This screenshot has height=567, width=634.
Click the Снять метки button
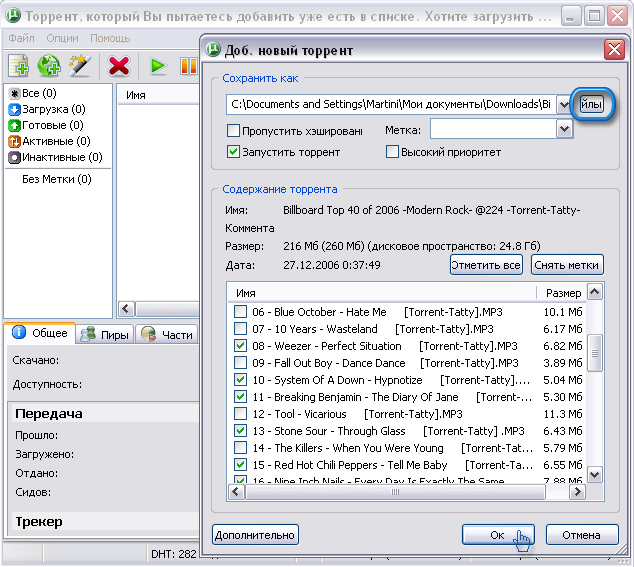coord(567,265)
